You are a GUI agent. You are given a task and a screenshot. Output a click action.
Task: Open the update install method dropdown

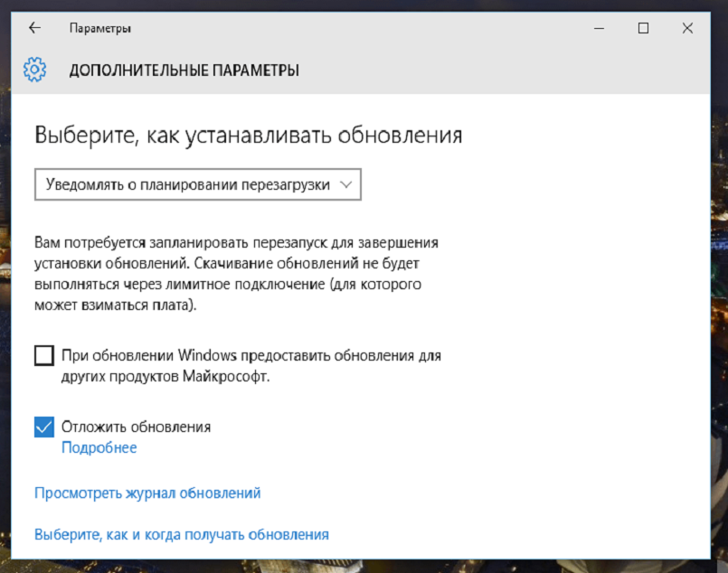coord(198,184)
